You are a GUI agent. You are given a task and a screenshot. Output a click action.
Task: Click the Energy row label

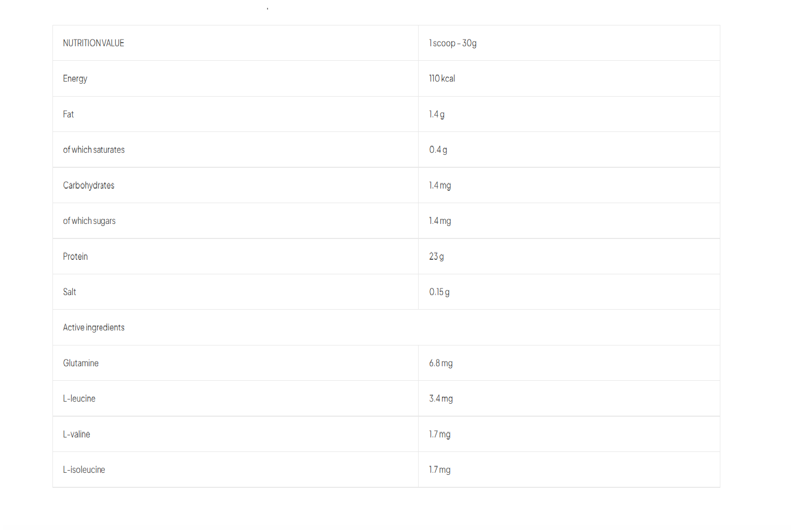pos(75,78)
